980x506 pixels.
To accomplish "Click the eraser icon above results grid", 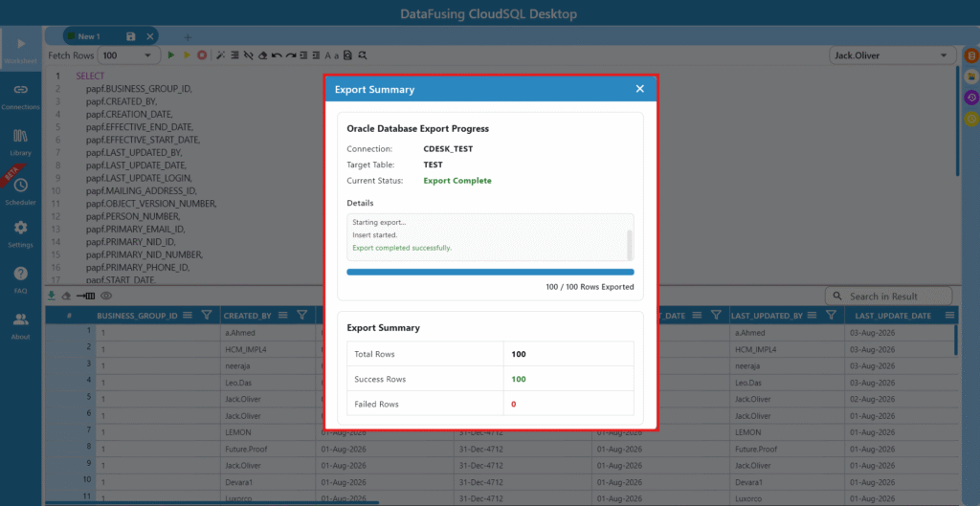I will coord(66,296).
